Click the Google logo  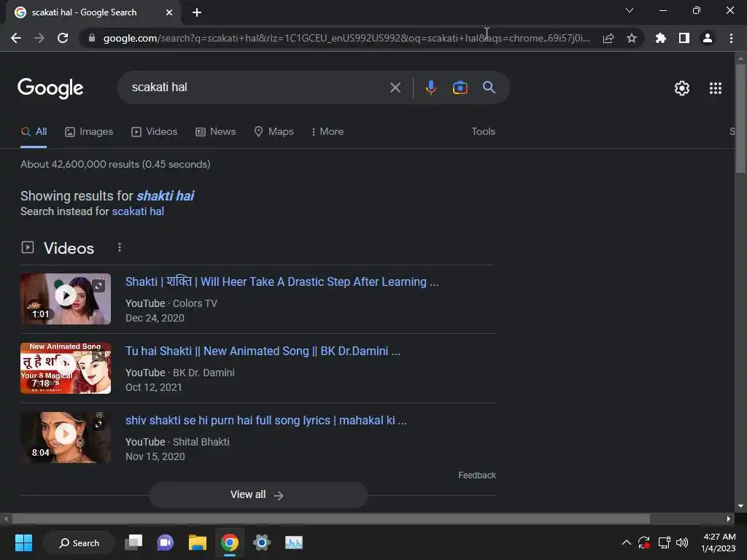[50, 88]
